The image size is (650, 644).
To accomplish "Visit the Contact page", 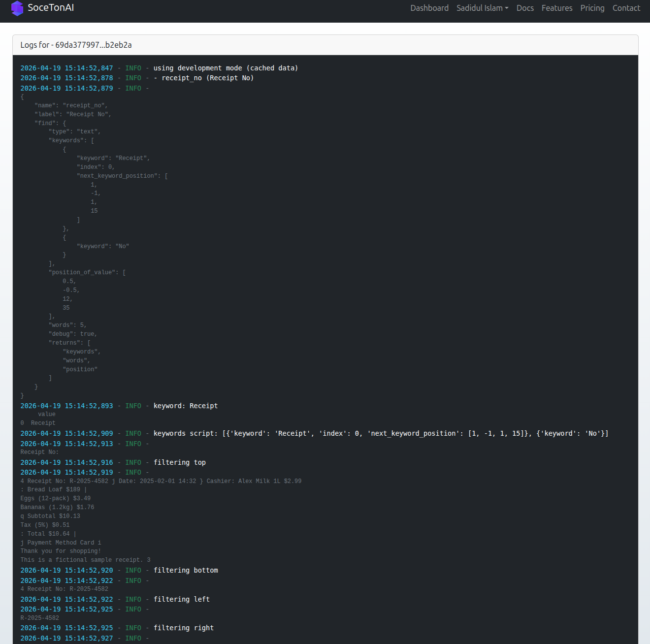I will [x=626, y=8].
